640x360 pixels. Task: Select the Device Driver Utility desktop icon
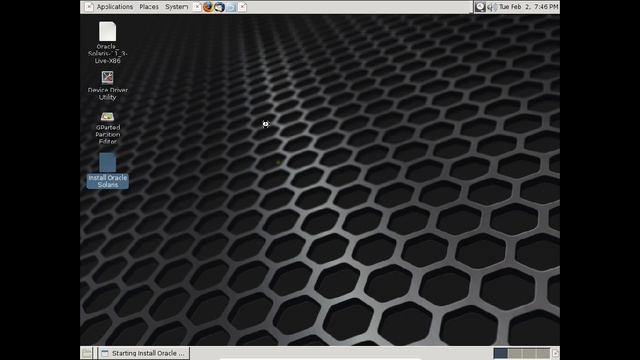107,85
